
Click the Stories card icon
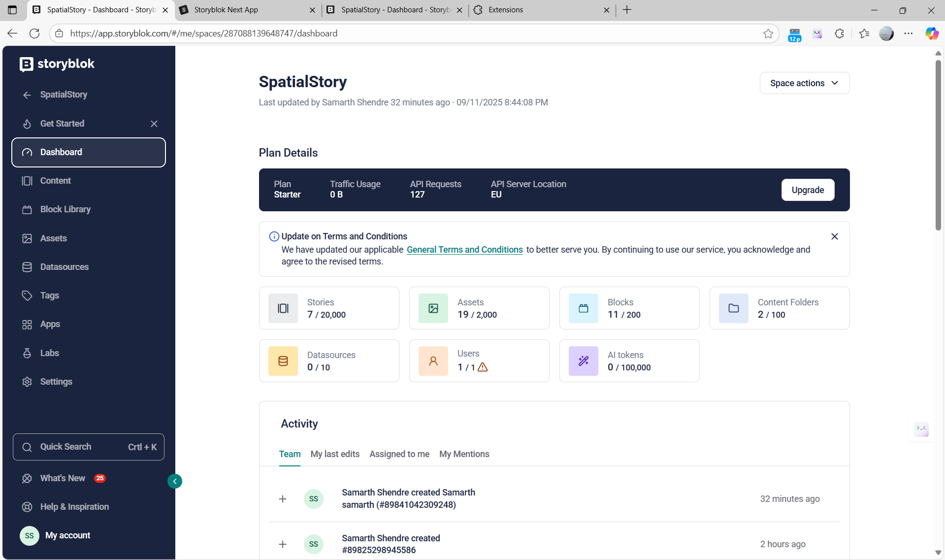283,308
